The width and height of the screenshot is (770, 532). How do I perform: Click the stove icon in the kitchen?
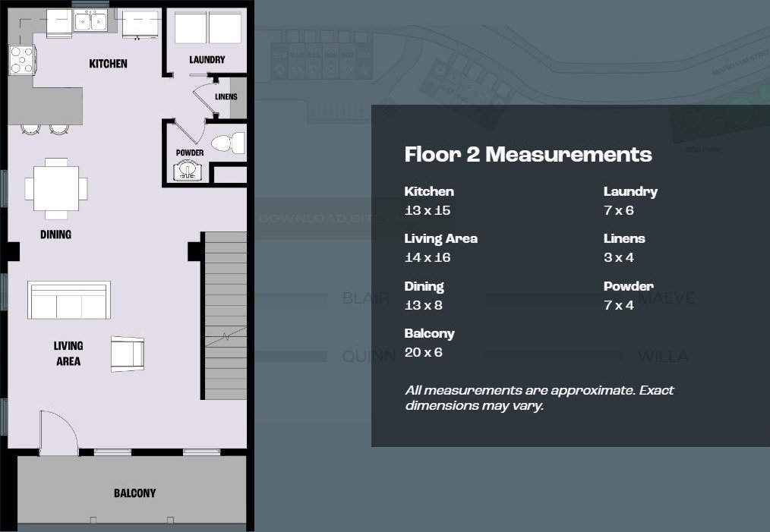coord(22,60)
